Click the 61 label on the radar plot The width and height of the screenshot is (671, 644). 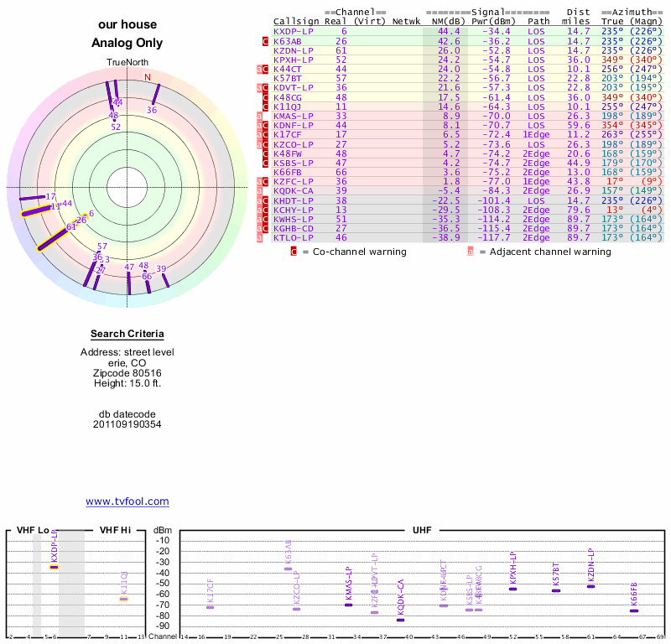(x=70, y=226)
